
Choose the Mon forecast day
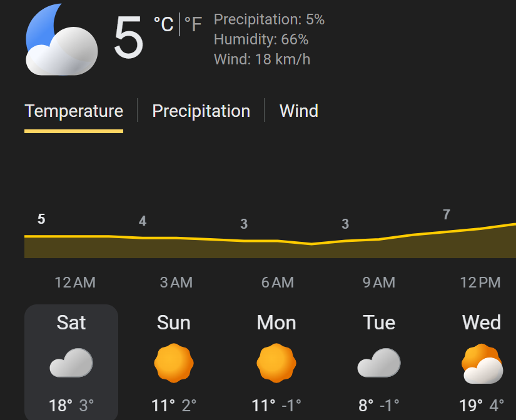click(x=276, y=322)
